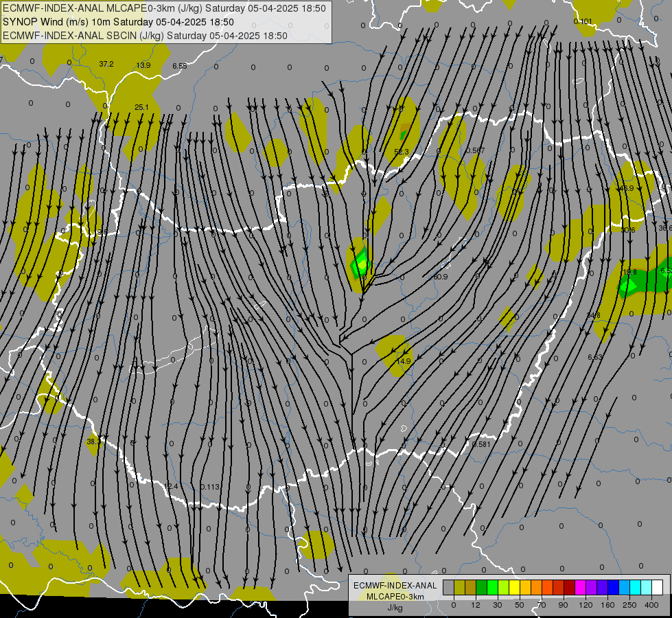
Task: Click the map value 14.9
Action: pyautogui.click(x=404, y=362)
